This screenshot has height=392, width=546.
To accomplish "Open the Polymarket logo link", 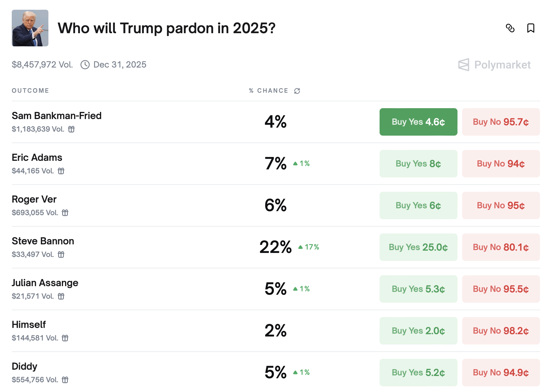I will [494, 65].
